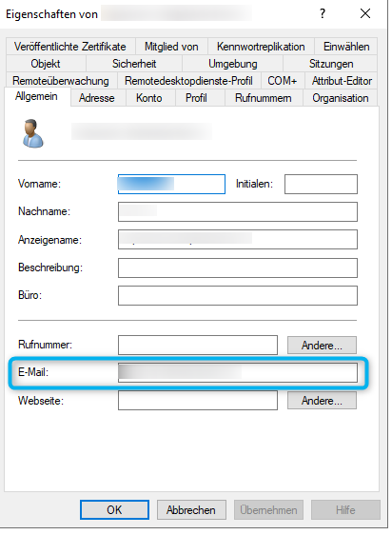Switch to the Remoteüberwachung tab

(x=61, y=81)
